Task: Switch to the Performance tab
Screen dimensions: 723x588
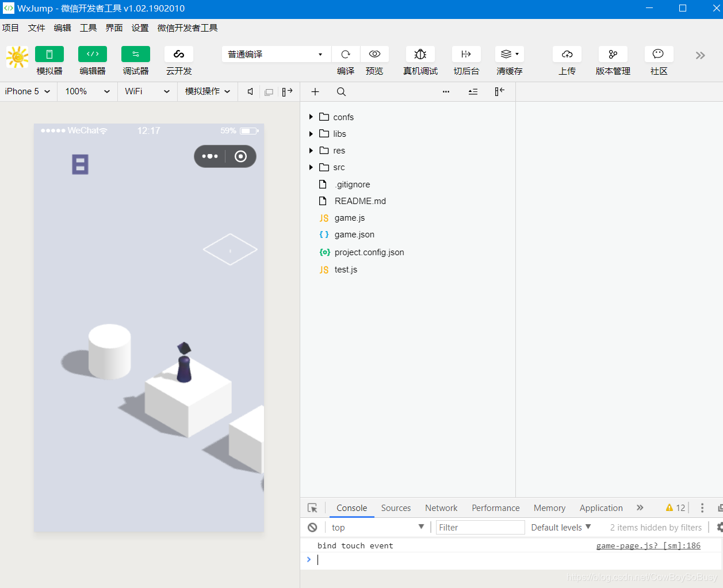Action: (x=496, y=508)
